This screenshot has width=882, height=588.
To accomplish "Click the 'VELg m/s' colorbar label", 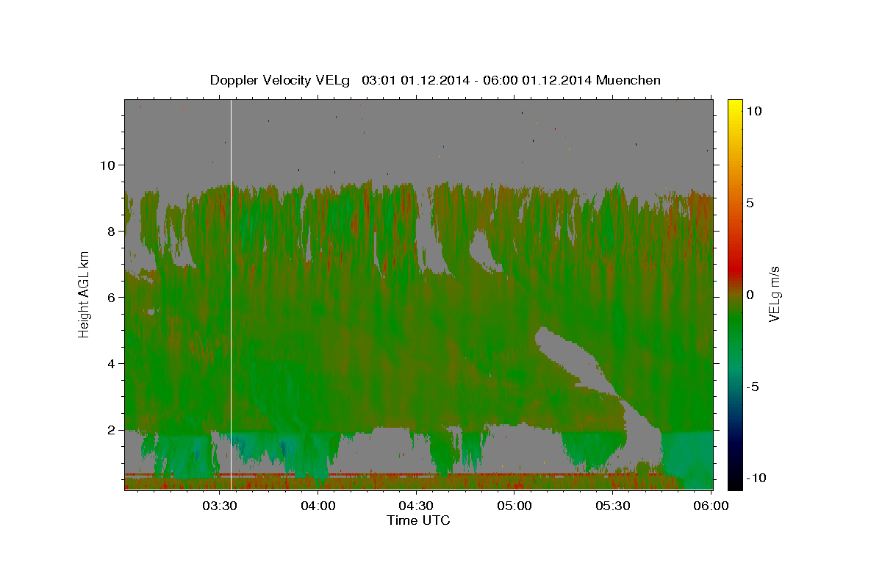I will click(x=774, y=294).
